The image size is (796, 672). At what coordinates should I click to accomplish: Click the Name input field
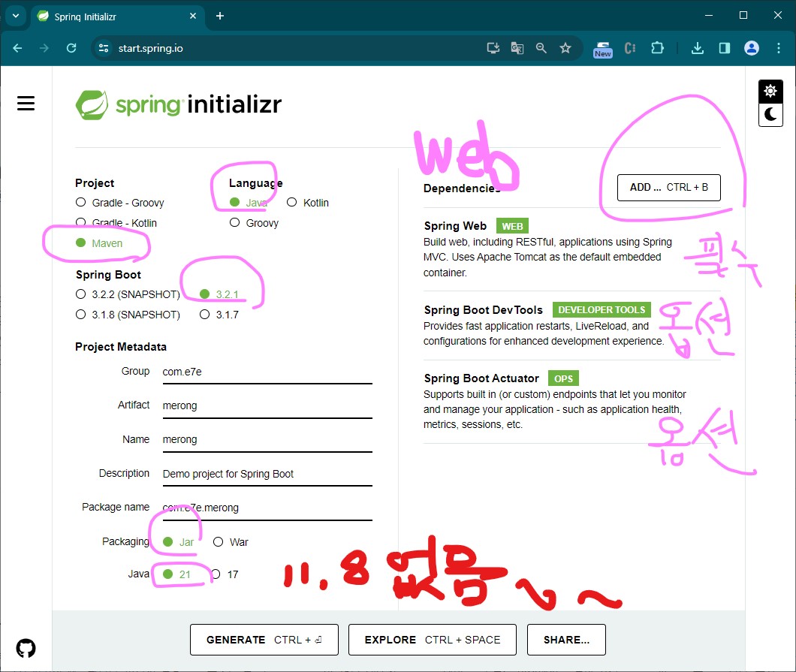click(267, 439)
